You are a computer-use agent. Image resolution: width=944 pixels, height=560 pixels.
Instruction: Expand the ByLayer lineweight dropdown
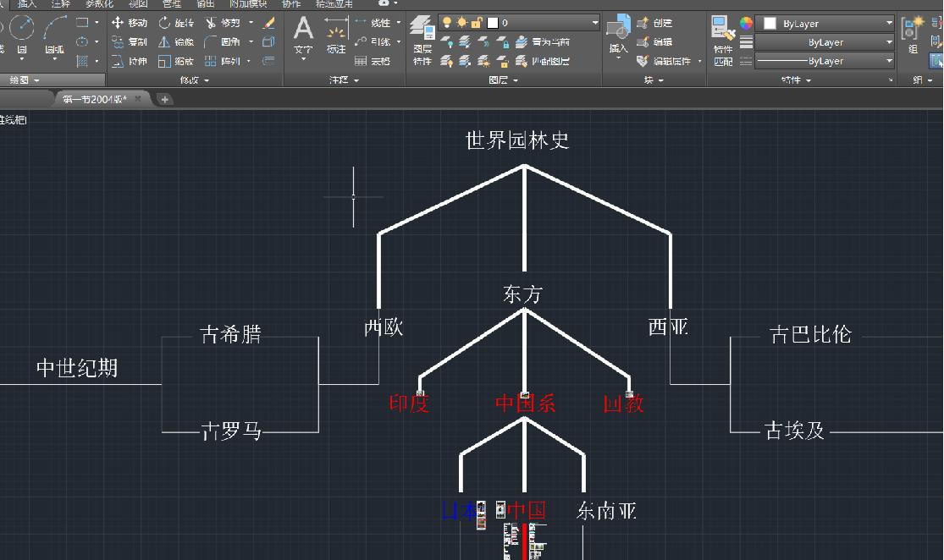(x=889, y=41)
